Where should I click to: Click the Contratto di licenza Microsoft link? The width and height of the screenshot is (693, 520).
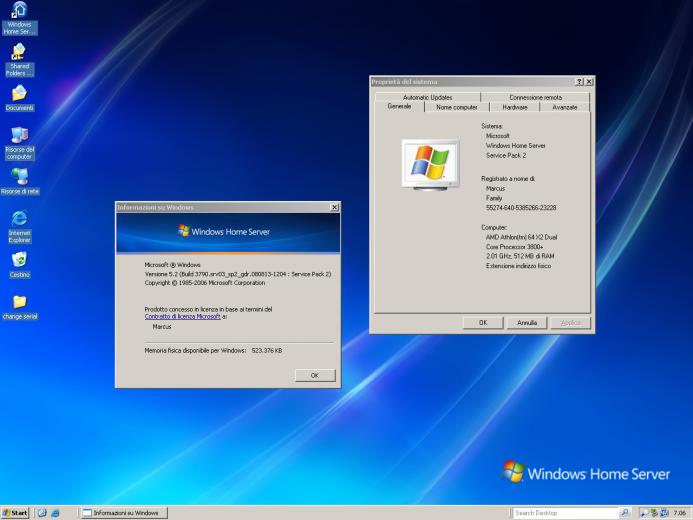click(x=183, y=316)
